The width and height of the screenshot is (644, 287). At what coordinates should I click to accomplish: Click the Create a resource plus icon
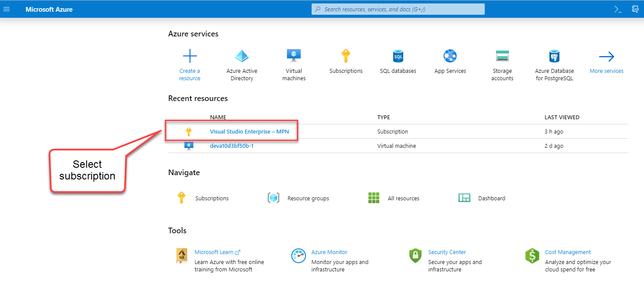tap(190, 56)
